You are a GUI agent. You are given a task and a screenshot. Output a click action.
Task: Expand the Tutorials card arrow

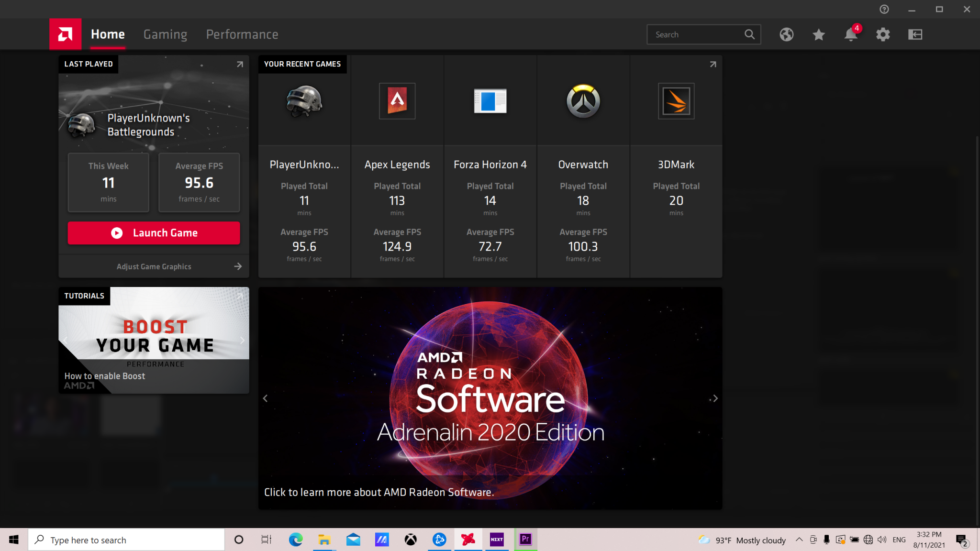click(240, 296)
